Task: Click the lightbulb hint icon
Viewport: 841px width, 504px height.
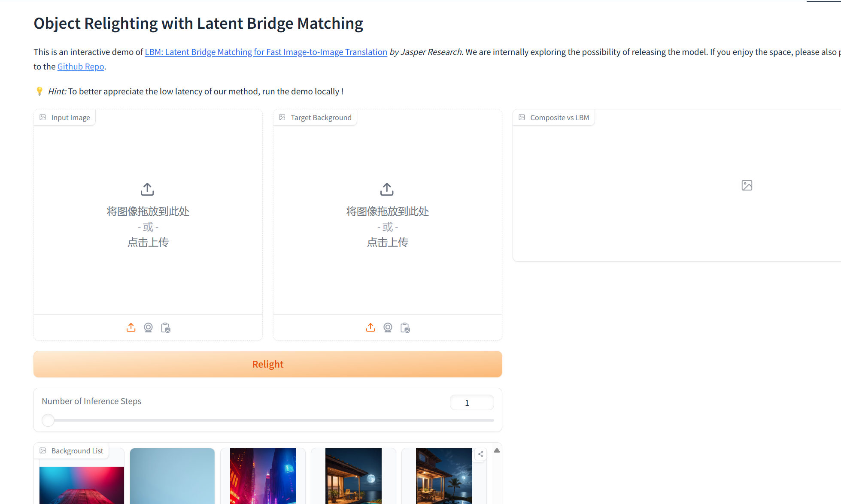Action: (x=39, y=91)
